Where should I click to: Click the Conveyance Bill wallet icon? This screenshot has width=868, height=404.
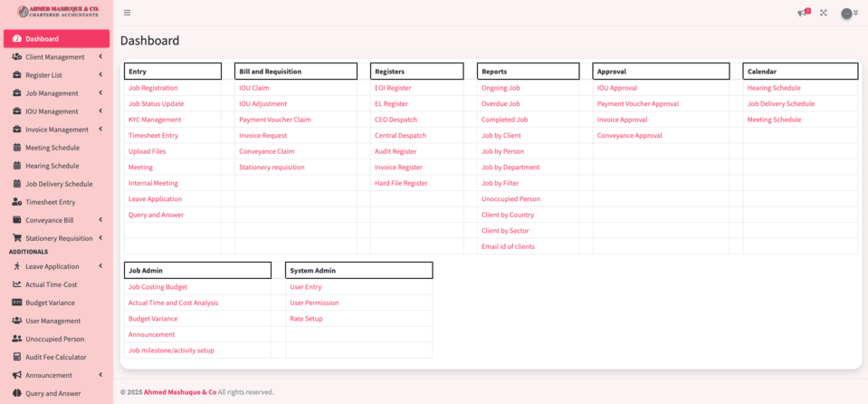click(16, 220)
